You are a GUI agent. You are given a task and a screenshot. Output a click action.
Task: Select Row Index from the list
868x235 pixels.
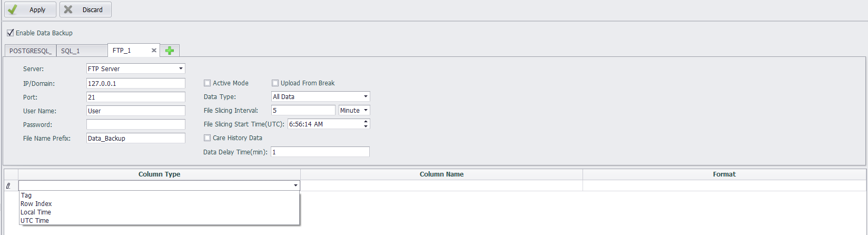[x=36, y=204]
